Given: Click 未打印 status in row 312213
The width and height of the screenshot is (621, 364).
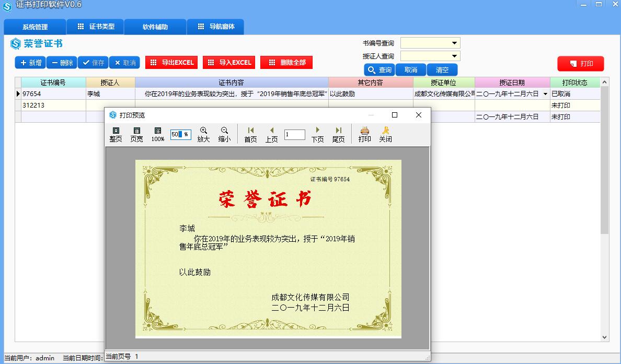Looking at the screenshot, I should [x=574, y=105].
